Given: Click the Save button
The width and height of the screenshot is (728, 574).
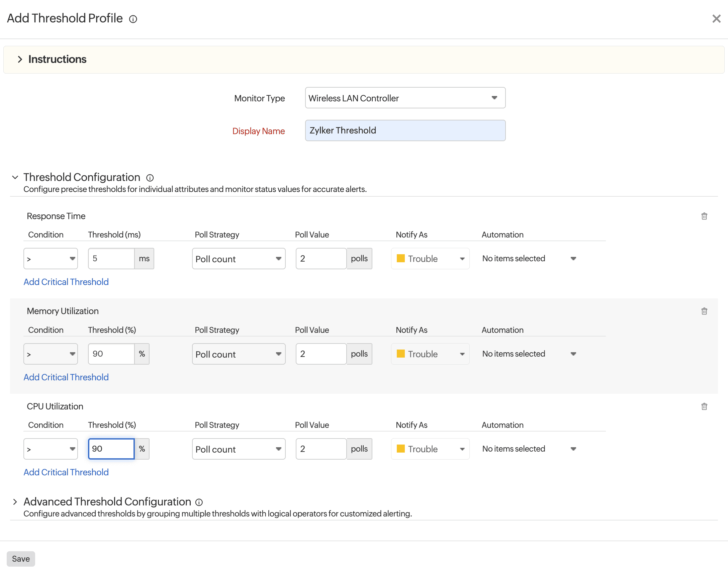Looking at the screenshot, I should (21, 559).
